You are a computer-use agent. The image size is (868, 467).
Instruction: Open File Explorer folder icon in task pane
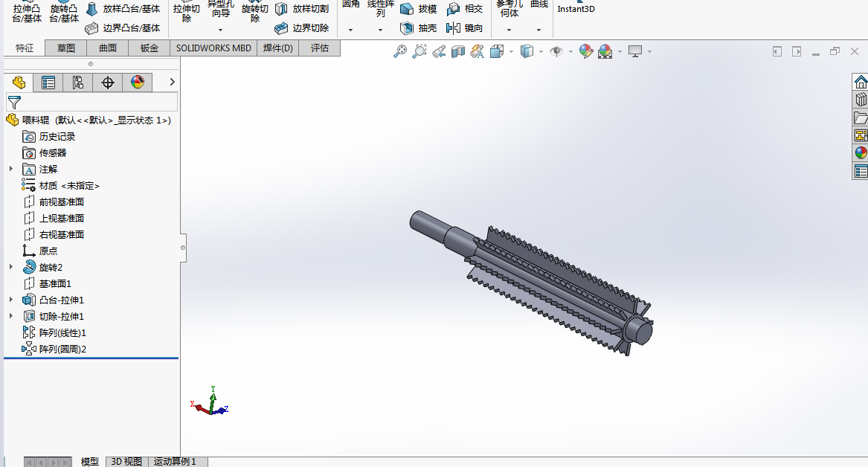click(x=861, y=117)
